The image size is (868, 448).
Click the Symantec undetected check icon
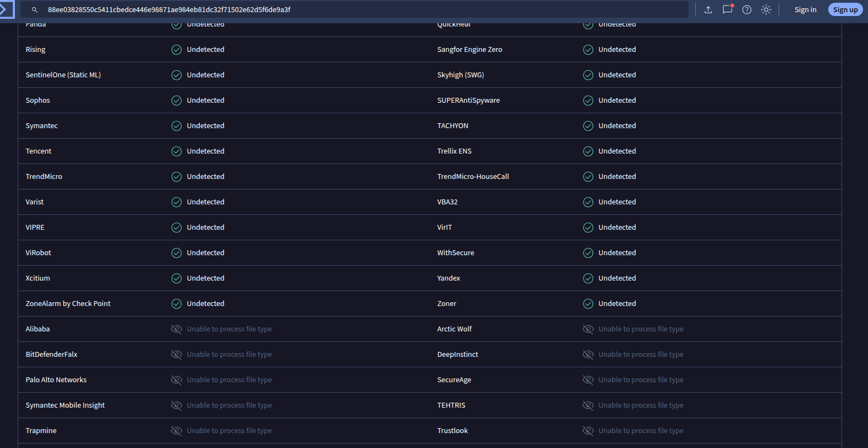pyautogui.click(x=177, y=126)
